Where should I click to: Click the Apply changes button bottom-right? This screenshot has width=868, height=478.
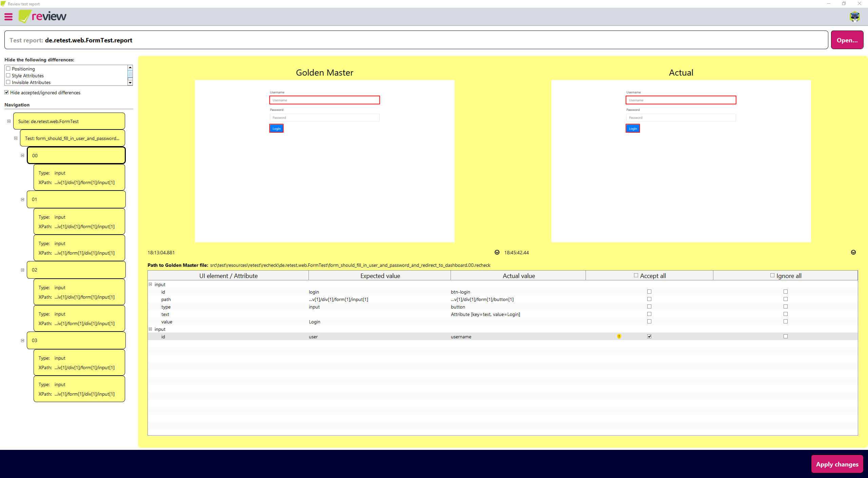pyautogui.click(x=837, y=464)
